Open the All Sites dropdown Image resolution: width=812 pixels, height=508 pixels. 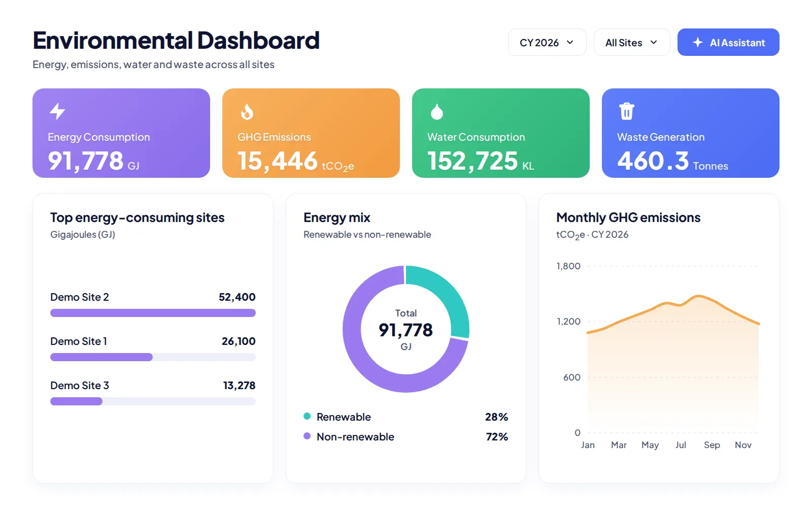click(632, 42)
